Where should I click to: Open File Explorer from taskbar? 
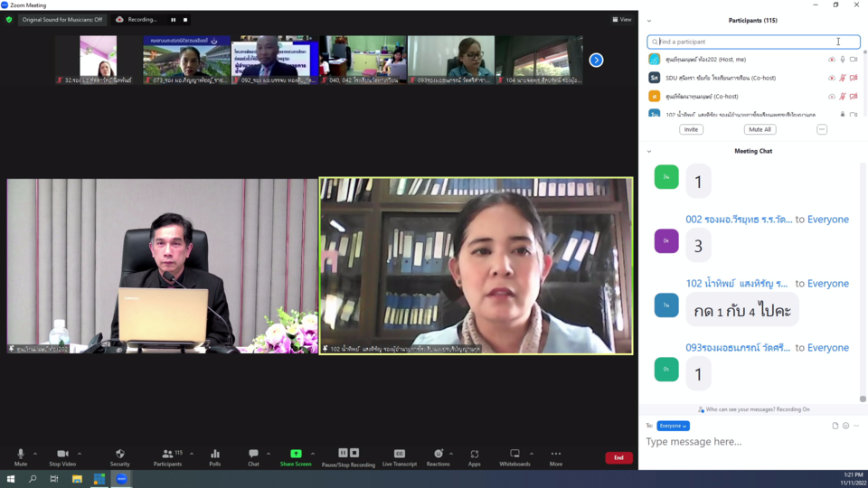pos(77,479)
